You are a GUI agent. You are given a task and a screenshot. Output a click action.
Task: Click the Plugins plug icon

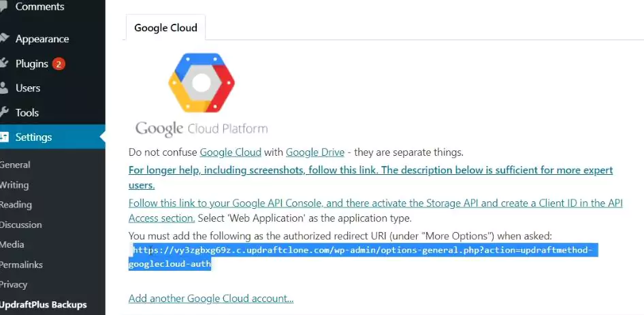[3, 64]
